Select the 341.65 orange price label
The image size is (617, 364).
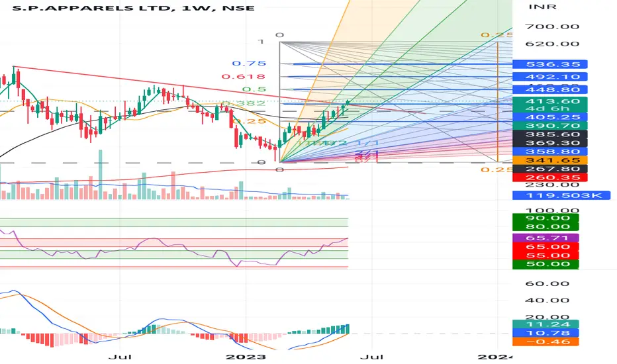tap(549, 161)
